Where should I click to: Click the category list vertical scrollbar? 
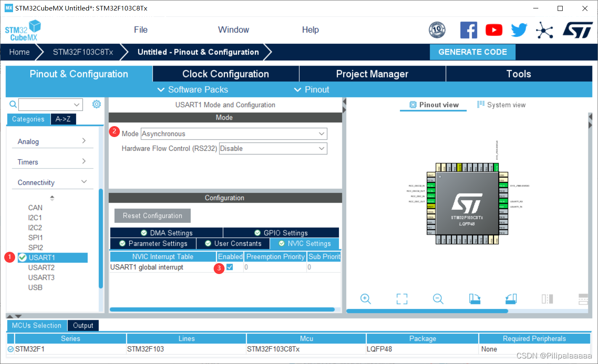[x=101, y=238]
